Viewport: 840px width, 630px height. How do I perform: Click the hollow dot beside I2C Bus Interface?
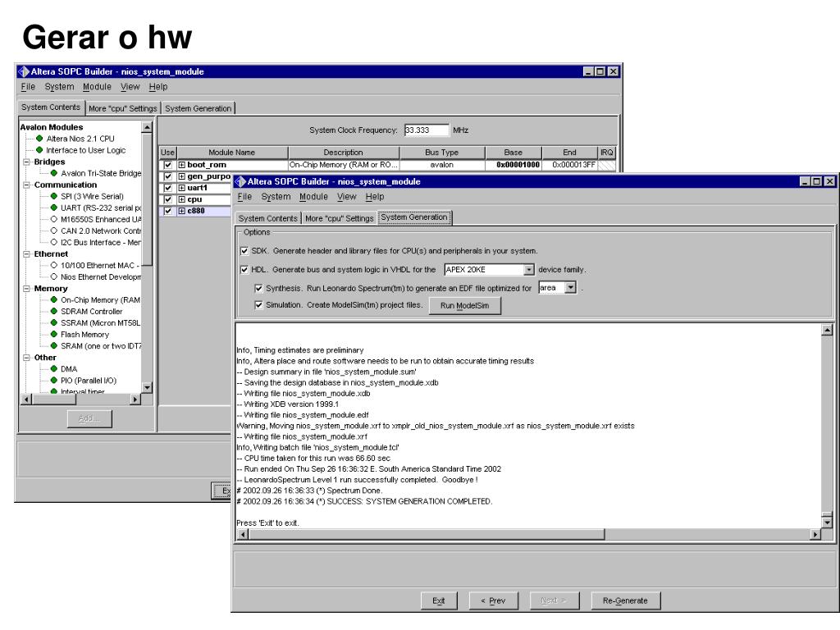coord(53,242)
